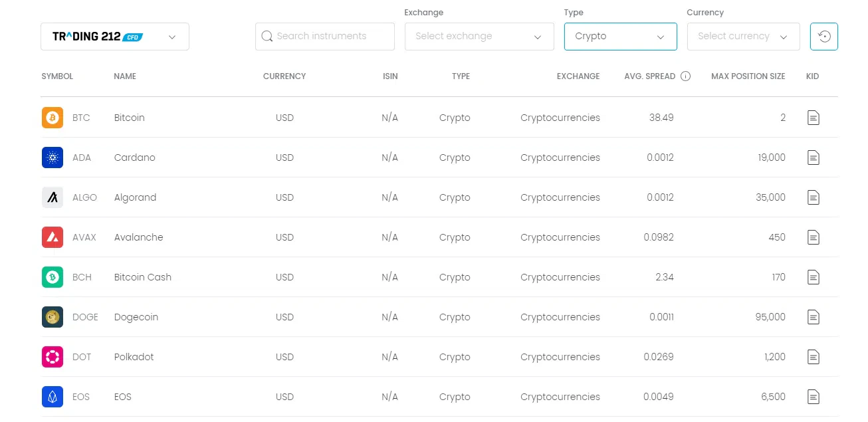868x422 pixels.
Task: Select the Polkadot name cell
Action: pyautogui.click(x=134, y=357)
